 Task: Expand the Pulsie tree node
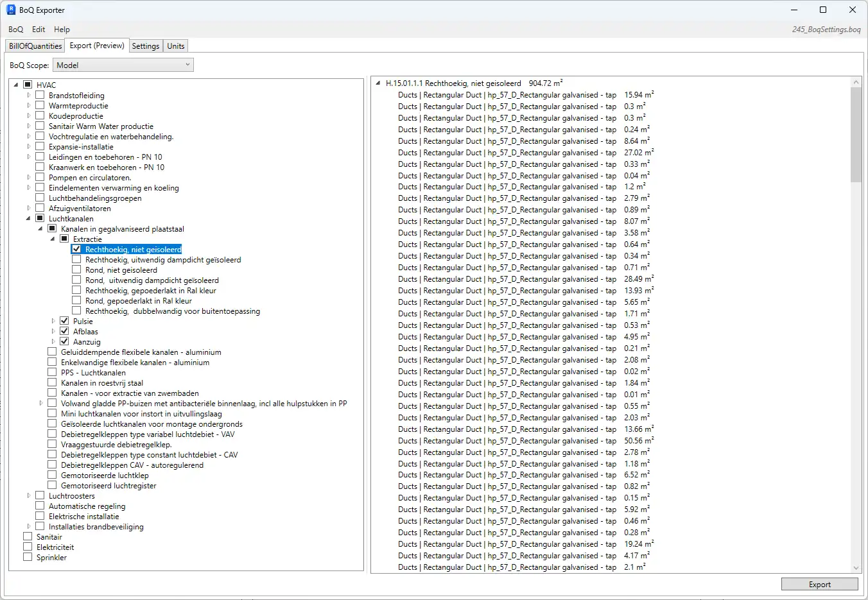(53, 321)
